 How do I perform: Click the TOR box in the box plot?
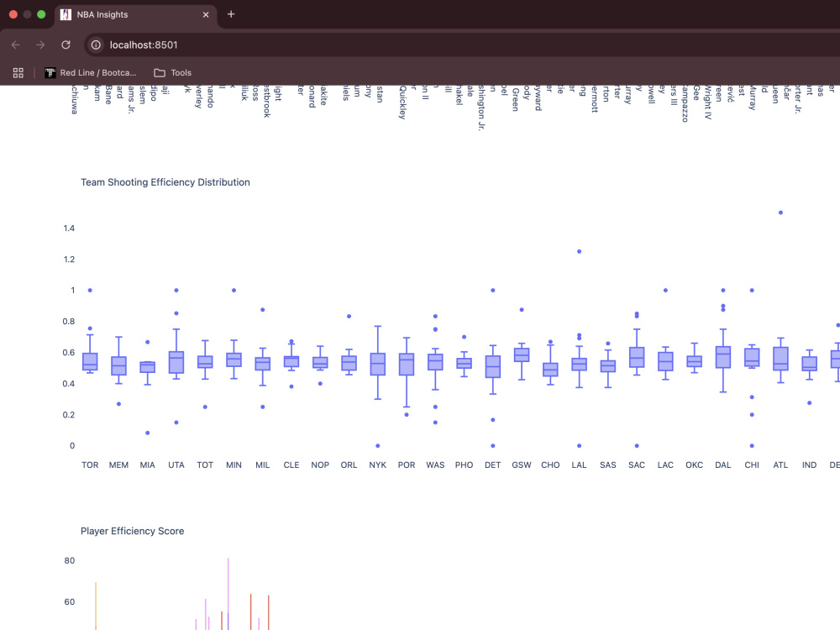[90, 361]
